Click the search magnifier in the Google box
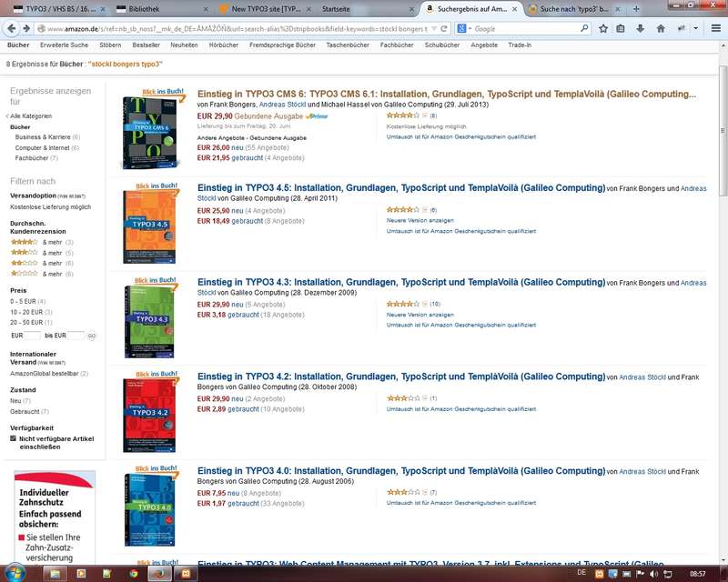Viewport: 728px width, 582px height. tap(584, 29)
